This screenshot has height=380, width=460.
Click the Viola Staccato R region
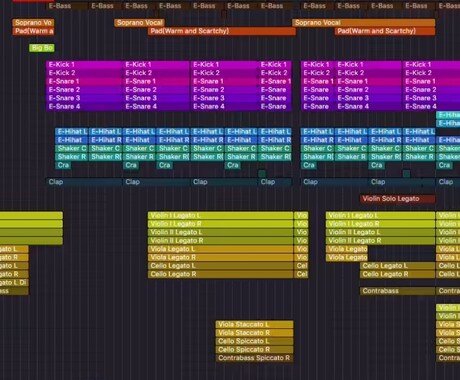254,333
